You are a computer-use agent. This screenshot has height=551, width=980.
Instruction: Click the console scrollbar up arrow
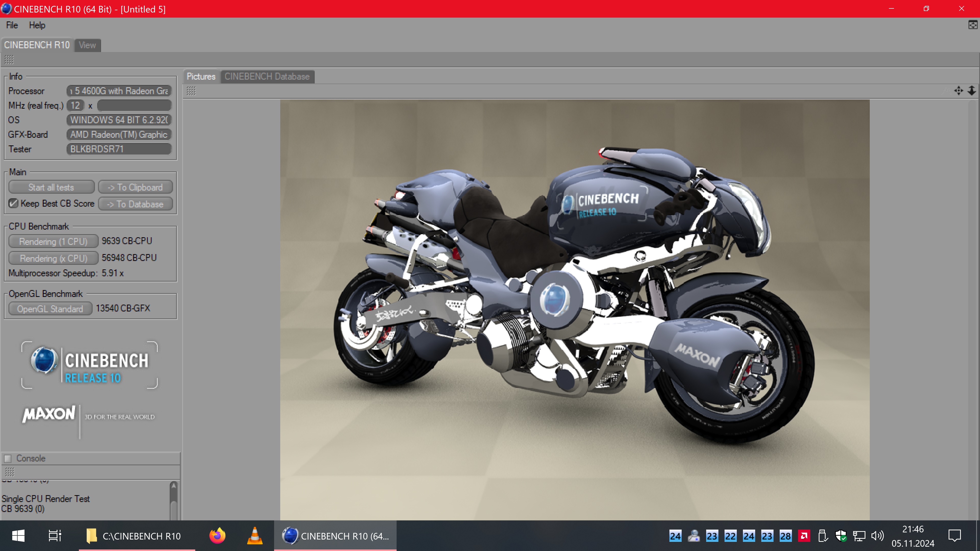click(174, 486)
